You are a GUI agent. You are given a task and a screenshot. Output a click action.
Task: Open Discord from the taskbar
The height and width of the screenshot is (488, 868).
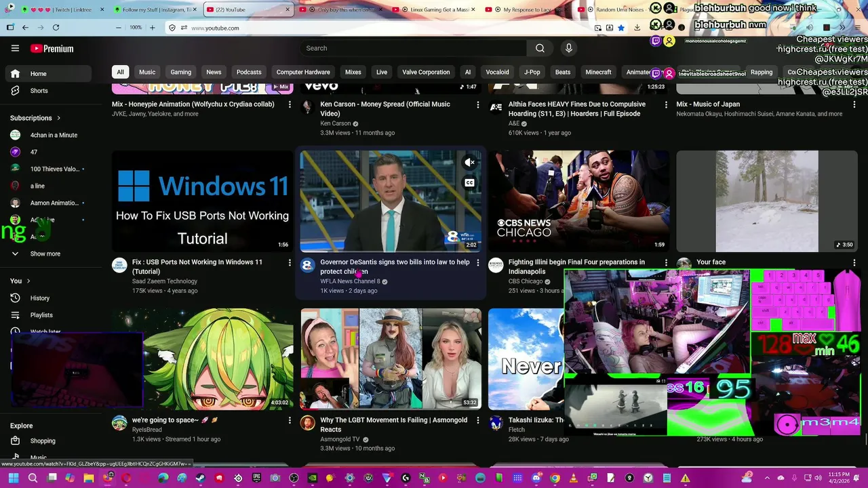tap(536, 478)
